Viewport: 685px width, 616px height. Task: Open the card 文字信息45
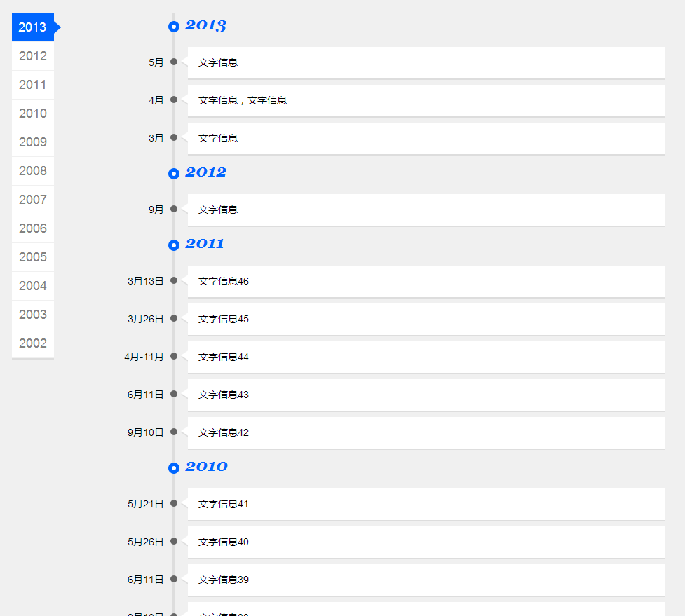point(426,320)
